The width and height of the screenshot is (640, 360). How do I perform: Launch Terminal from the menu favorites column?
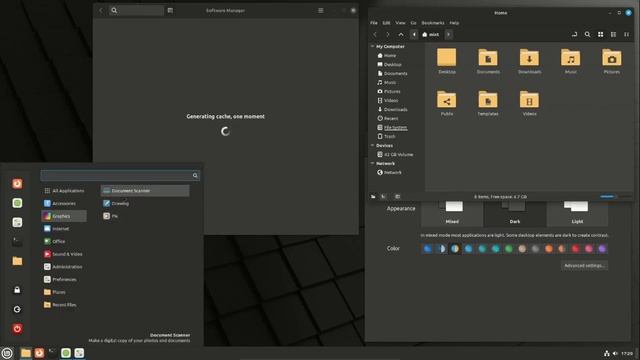click(17, 242)
